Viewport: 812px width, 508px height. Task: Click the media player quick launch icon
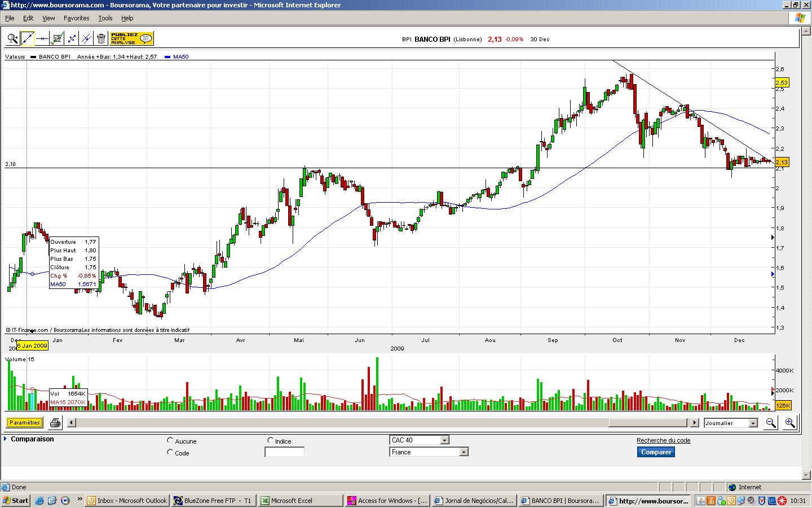pos(65,501)
